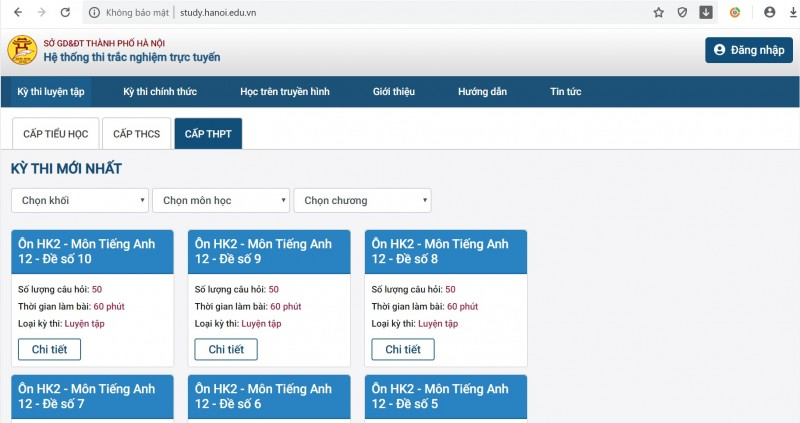The width and height of the screenshot is (800, 423).
Task: Click Chi tiết for Đề số 8
Action: click(x=402, y=349)
